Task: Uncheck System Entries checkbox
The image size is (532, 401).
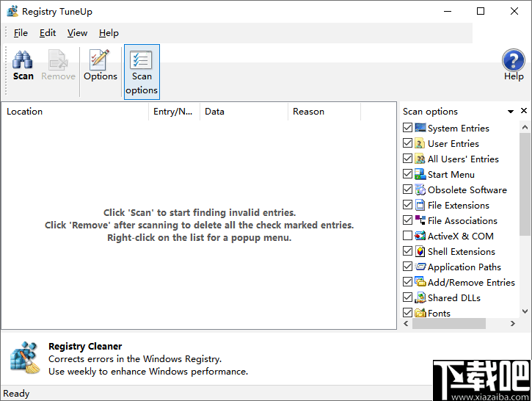Action: point(407,128)
